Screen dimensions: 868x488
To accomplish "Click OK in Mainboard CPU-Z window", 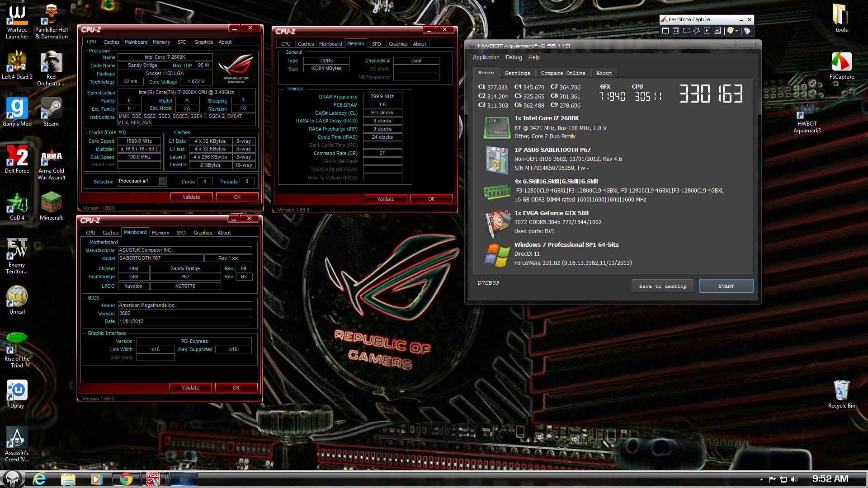I will (236, 388).
